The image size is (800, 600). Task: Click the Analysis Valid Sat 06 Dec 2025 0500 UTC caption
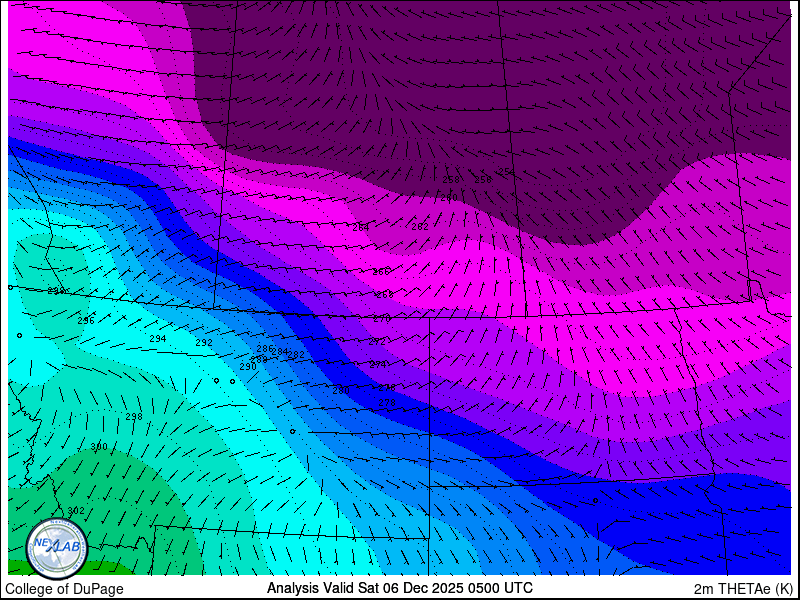point(399,587)
